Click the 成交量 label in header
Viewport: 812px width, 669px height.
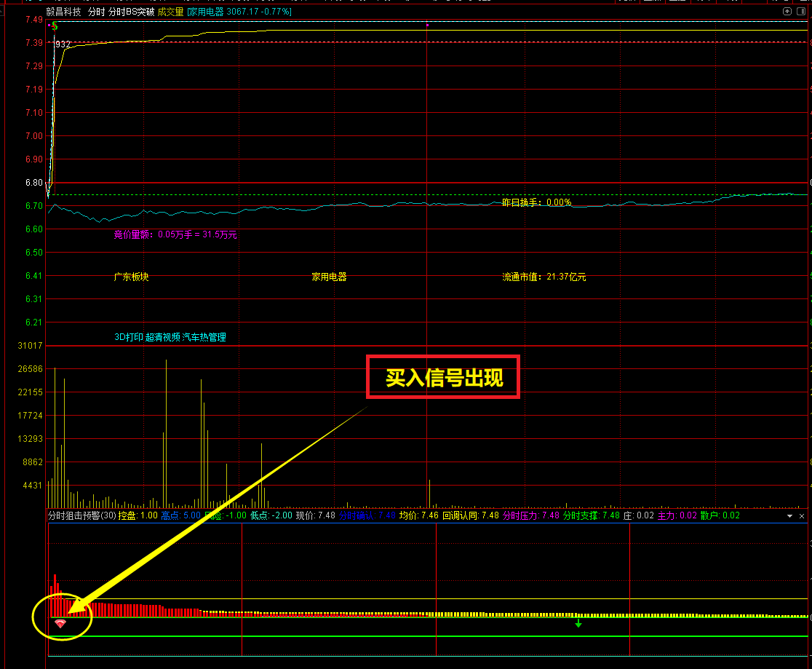click(x=170, y=12)
